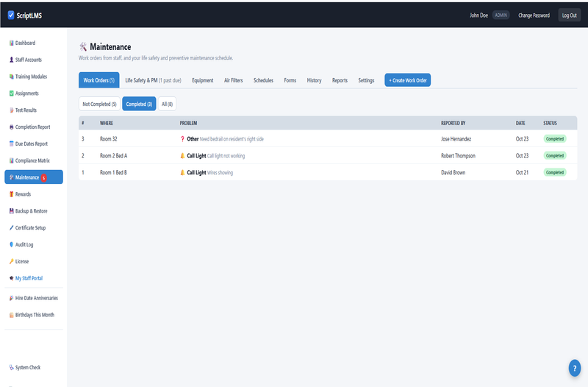The width and height of the screenshot is (588, 387).
Task: Click the Due Dates Report calendar icon
Action: (11, 143)
